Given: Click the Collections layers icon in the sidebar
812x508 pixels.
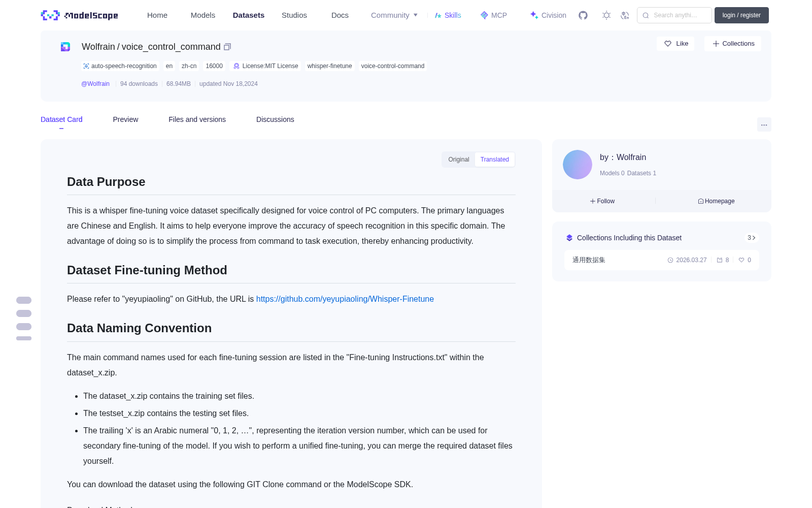Looking at the screenshot, I should 569,238.
